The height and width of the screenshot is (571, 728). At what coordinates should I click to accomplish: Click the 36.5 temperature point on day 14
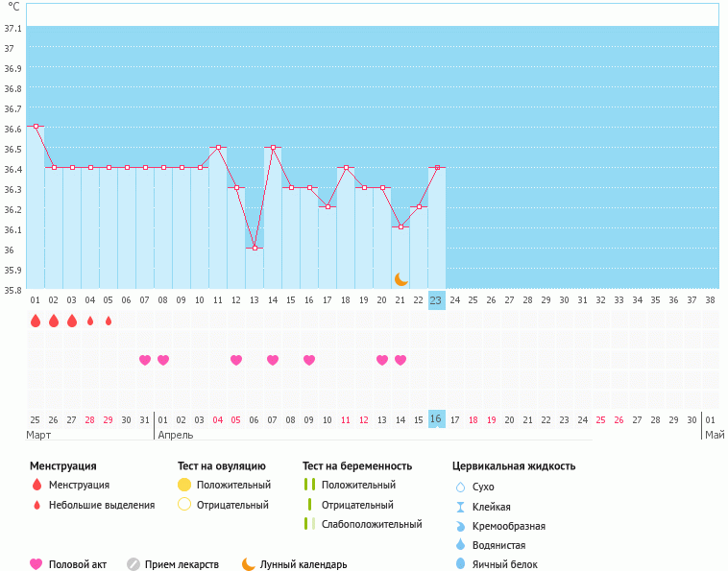(273, 147)
